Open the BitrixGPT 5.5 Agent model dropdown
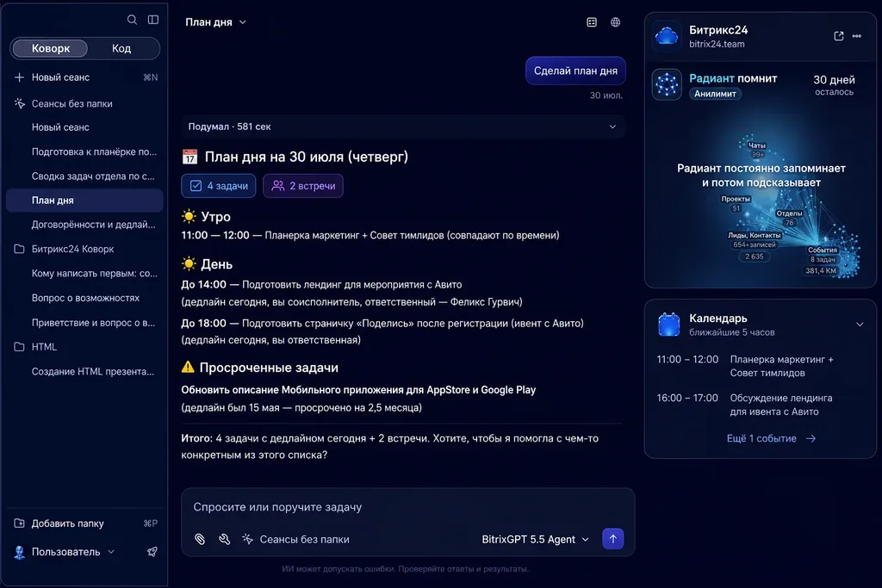Viewport: 882px width, 588px height. pyautogui.click(x=535, y=539)
